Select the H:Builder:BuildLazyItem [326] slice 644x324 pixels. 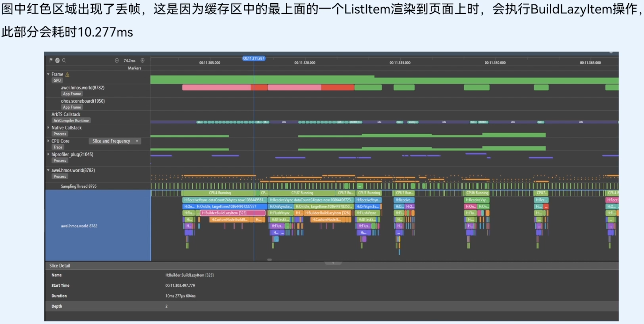(x=327, y=213)
